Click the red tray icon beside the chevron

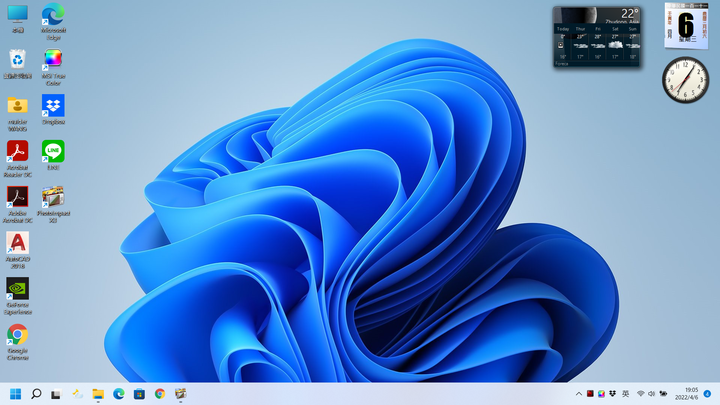[x=590, y=394]
